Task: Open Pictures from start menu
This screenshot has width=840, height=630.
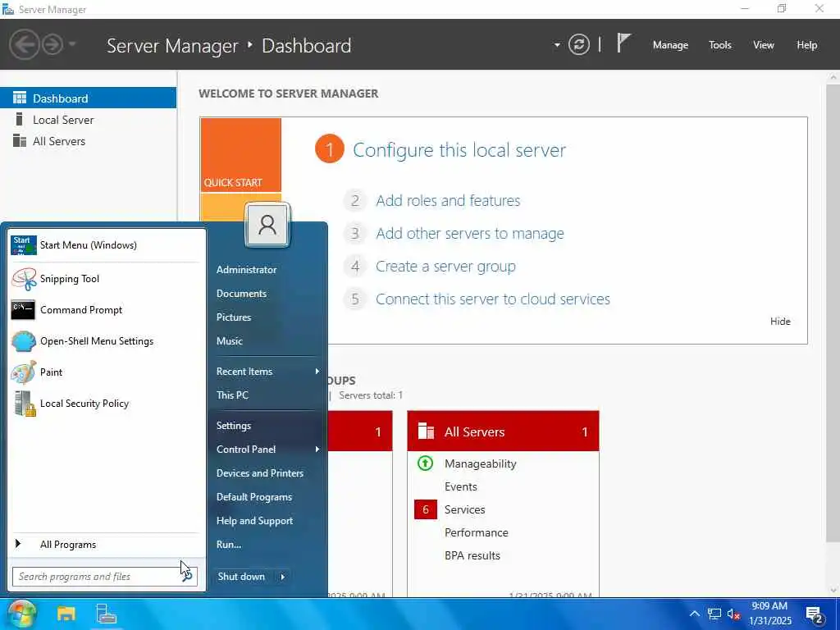Action: [x=234, y=317]
